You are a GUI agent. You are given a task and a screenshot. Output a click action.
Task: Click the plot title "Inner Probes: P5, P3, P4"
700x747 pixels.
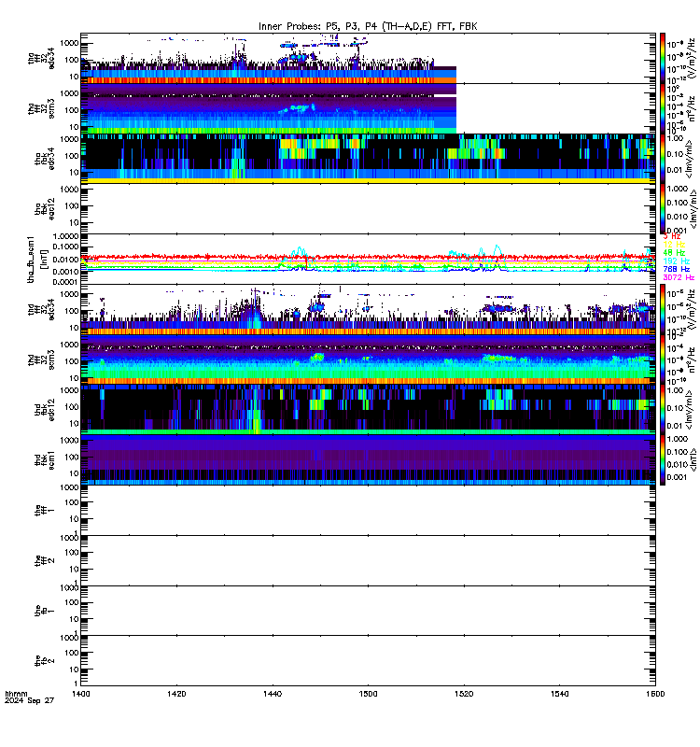[x=318, y=27]
